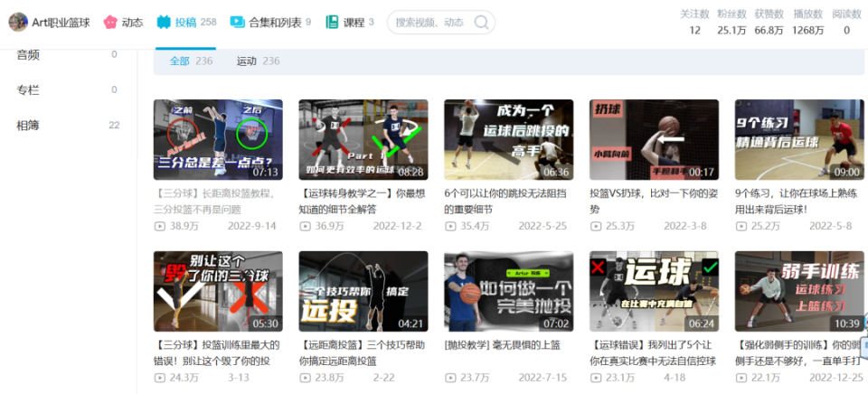
Task: Open title [抛投教学] 毫无畏惧的上篮
Action: pos(502,346)
